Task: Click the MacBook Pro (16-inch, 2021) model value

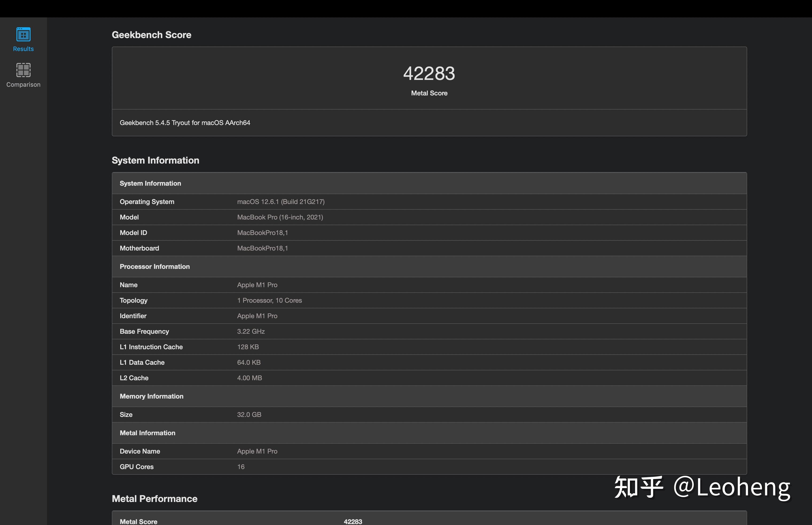Action: (x=280, y=217)
